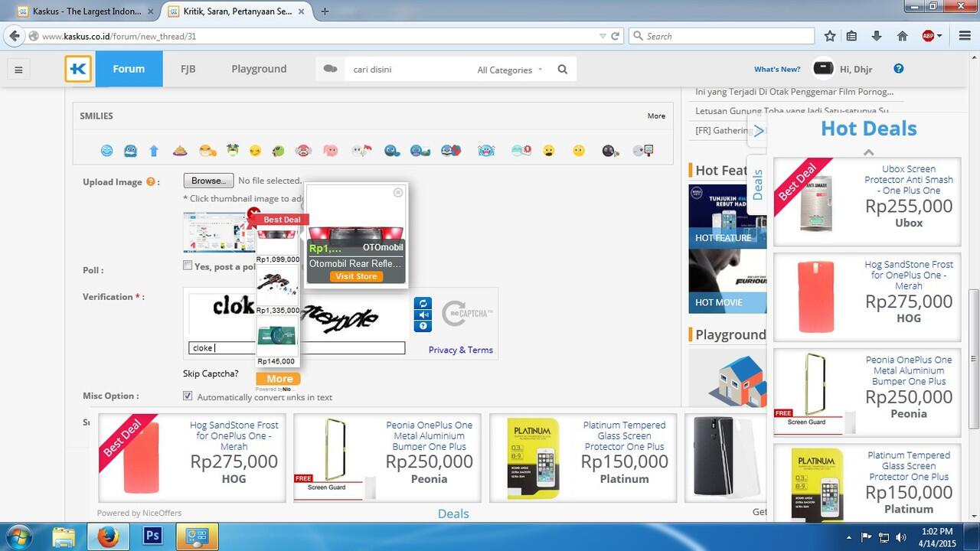The width and height of the screenshot is (980, 551).
Task: Open the Ubox Screen Protector Rp255,000 deal
Action: pyautogui.click(x=867, y=202)
